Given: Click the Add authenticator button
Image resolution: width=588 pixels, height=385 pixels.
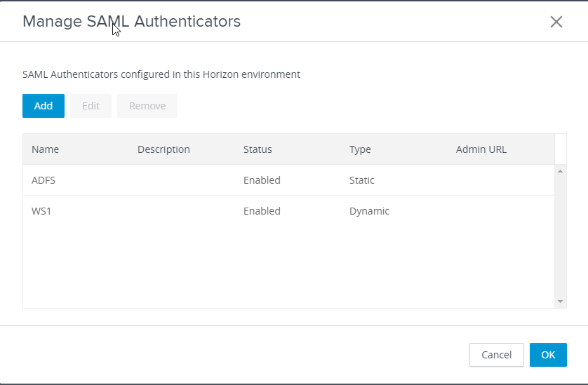Looking at the screenshot, I should [44, 106].
